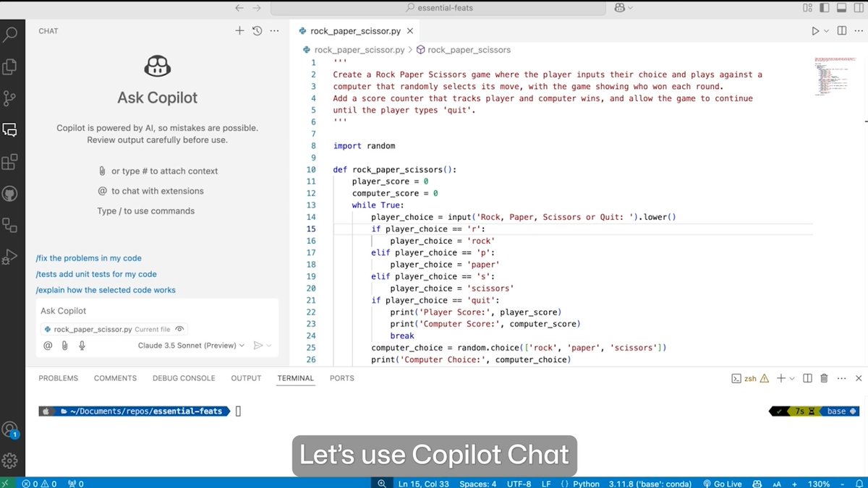Run the Python file

click(x=815, y=31)
